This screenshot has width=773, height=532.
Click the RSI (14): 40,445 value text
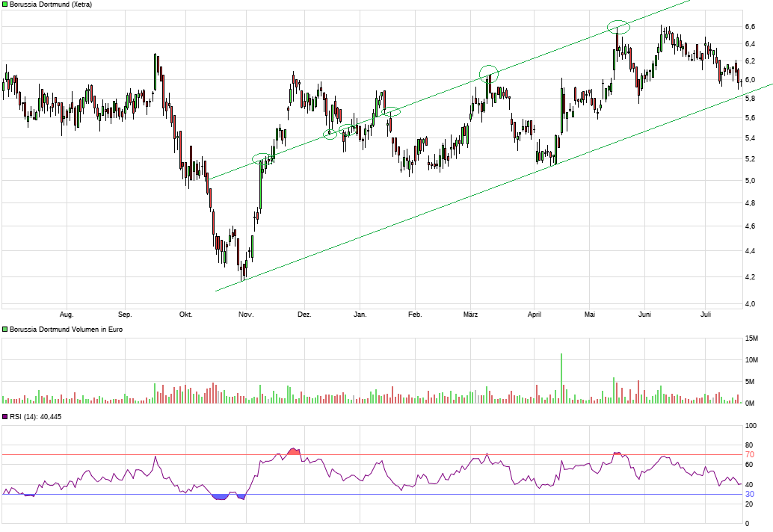tap(36, 417)
